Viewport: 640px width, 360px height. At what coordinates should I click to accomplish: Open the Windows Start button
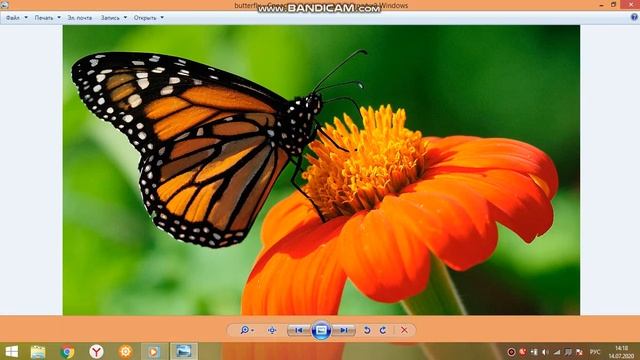click(x=11, y=351)
